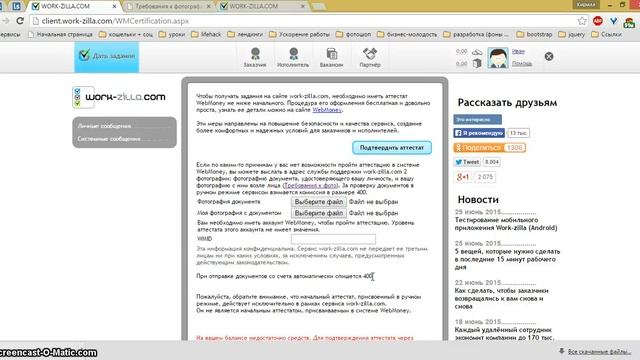The image size is (640, 360).
Task: Click Google plus count '2 075'
Action: coord(485,177)
